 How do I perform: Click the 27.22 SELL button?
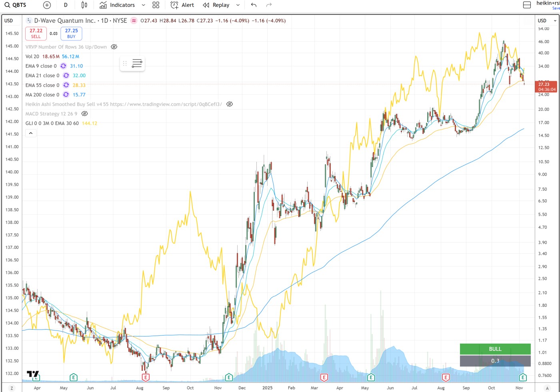[x=36, y=34]
